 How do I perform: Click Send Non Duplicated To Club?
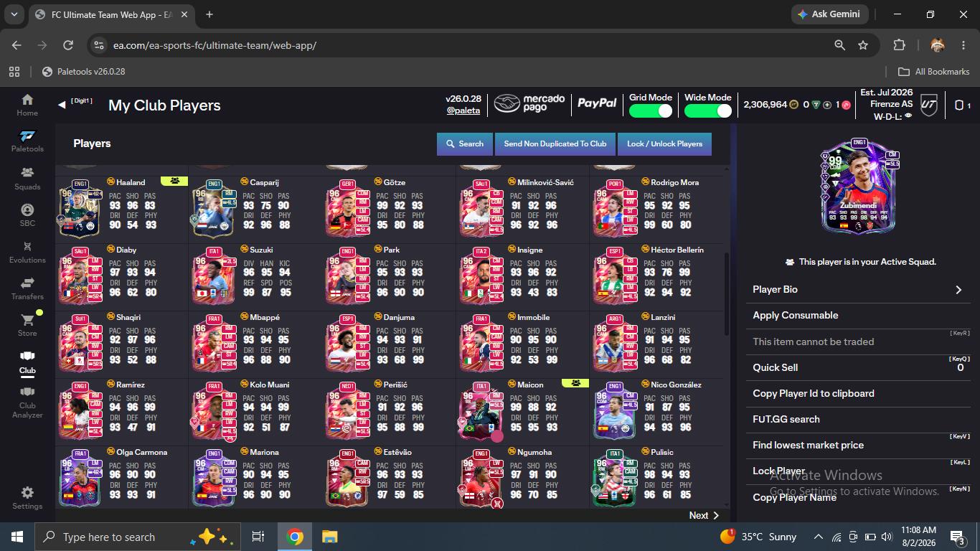[555, 143]
